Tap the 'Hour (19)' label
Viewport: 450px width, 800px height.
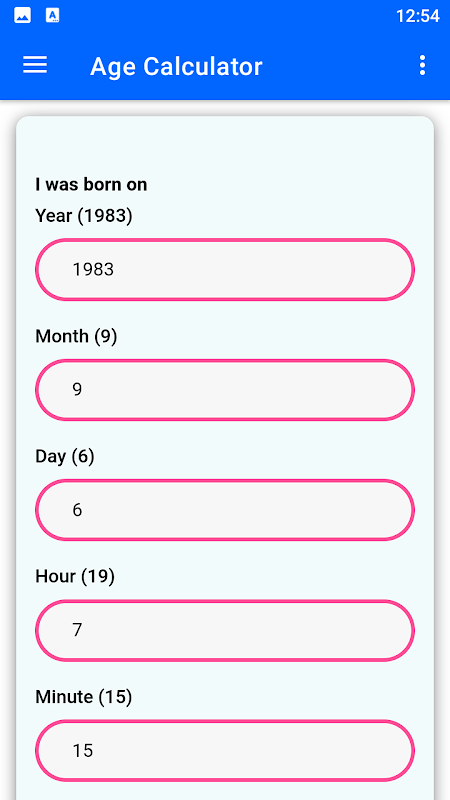point(75,577)
